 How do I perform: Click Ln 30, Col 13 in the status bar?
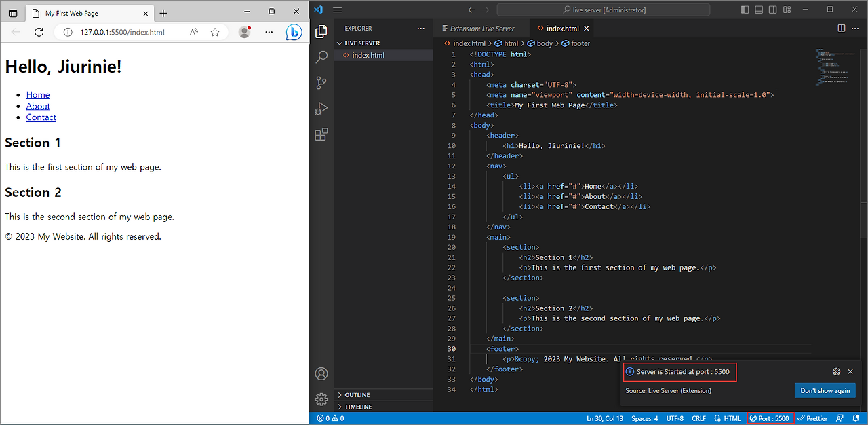coord(605,418)
